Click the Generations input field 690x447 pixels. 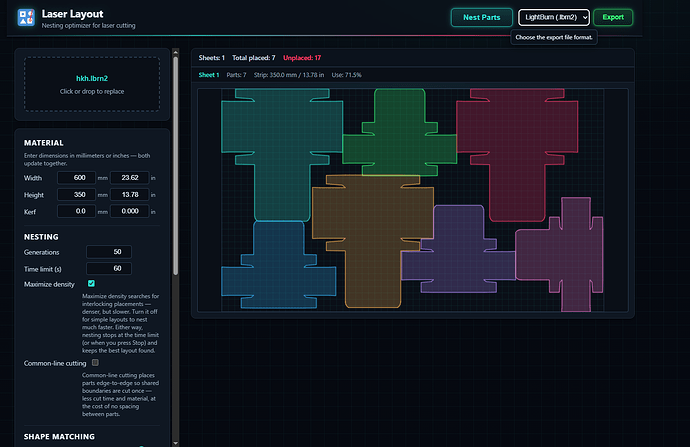109,252
